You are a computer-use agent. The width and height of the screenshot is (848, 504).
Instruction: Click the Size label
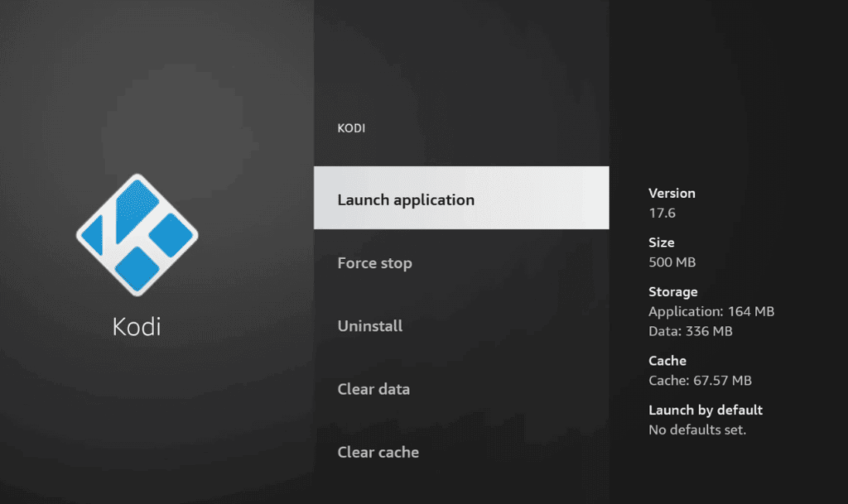(x=662, y=242)
